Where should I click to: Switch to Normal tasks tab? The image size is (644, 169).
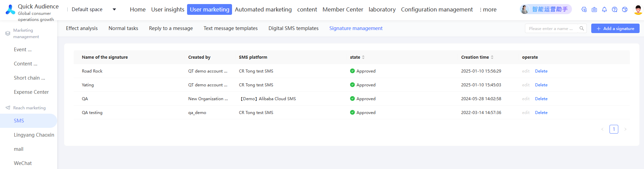coord(123,28)
